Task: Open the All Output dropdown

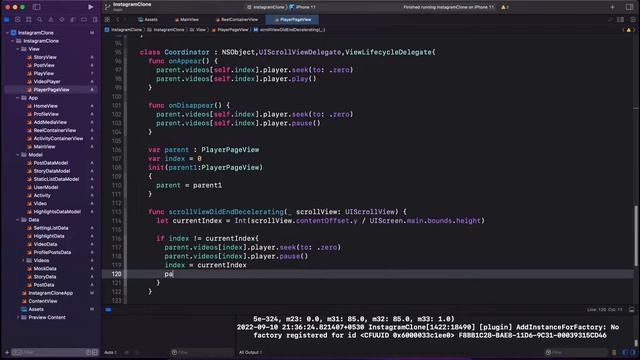Action: pyautogui.click(x=251, y=352)
